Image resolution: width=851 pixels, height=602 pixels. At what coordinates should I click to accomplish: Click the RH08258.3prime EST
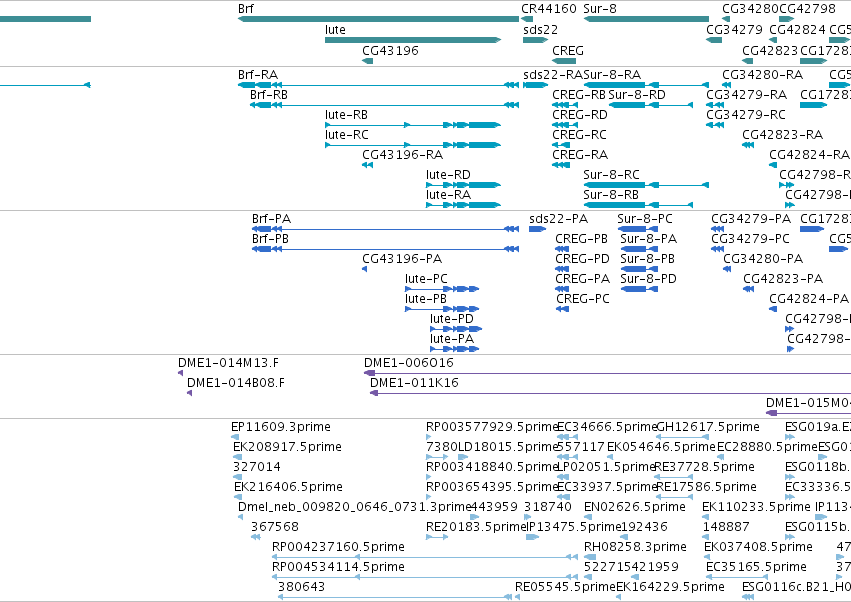(590, 556)
